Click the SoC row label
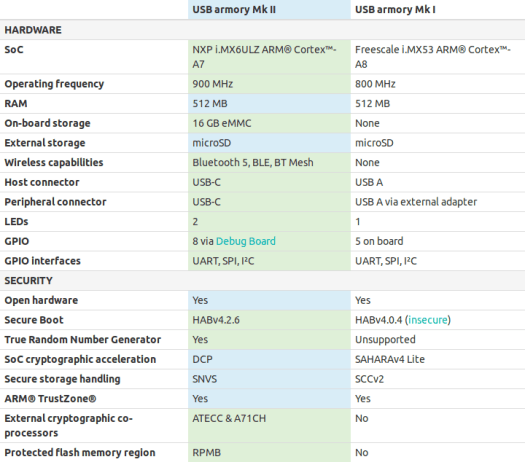 point(14,50)
